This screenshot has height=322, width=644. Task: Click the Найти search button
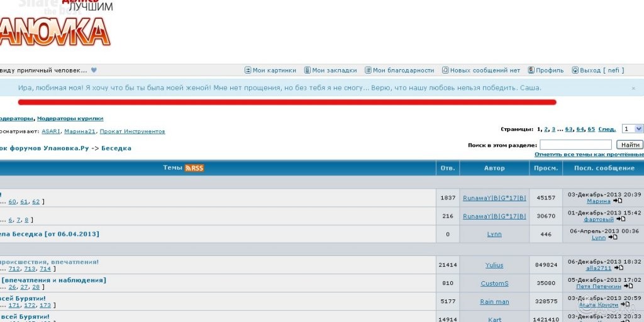pos(630,145)
